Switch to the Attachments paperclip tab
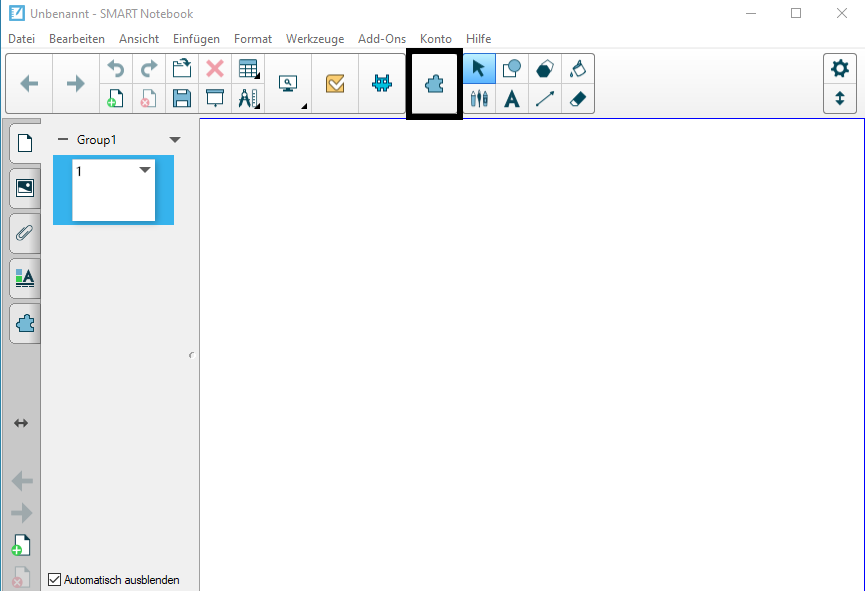 (x=25, y=234)
